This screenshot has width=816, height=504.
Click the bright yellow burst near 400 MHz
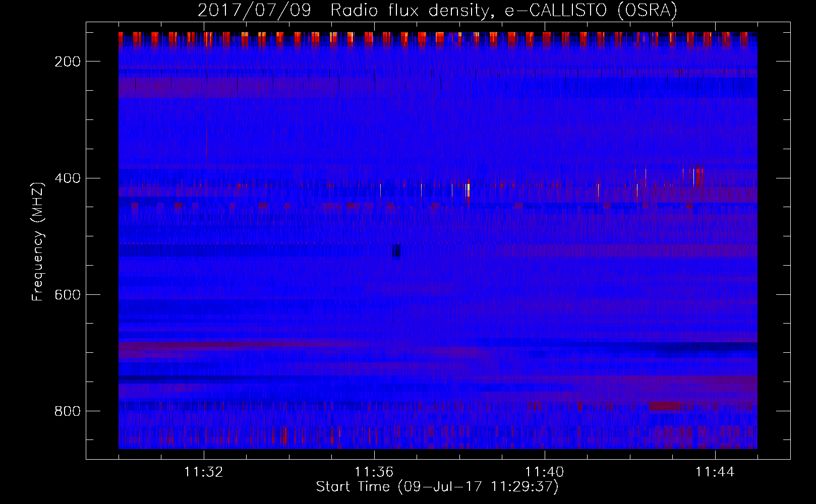[x=469, y=190]
